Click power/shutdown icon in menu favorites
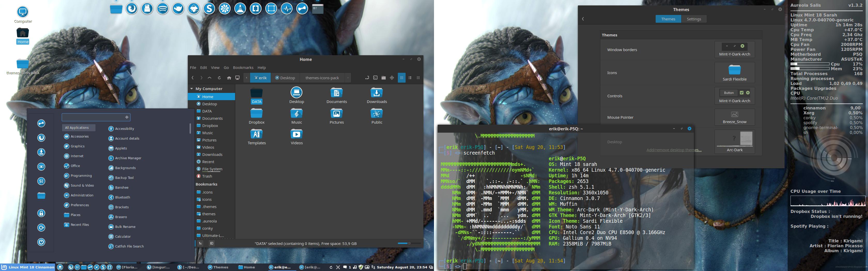Screen dimensions: 868x271 [41, 242]
